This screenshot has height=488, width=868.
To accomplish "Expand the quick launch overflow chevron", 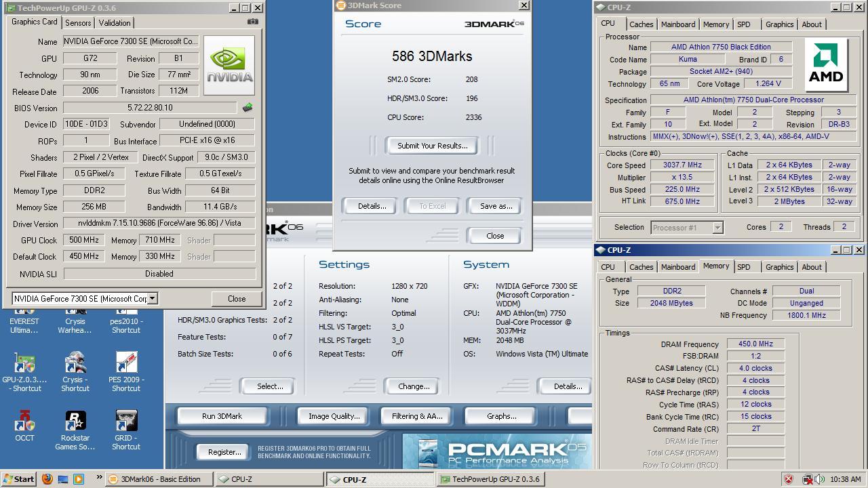I will (99, 478).
